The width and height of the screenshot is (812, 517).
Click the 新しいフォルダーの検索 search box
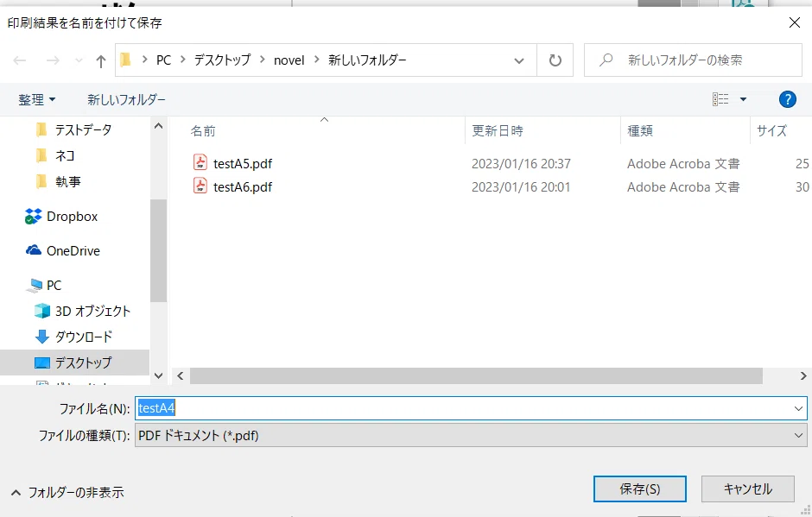click(x=694, y=60)
